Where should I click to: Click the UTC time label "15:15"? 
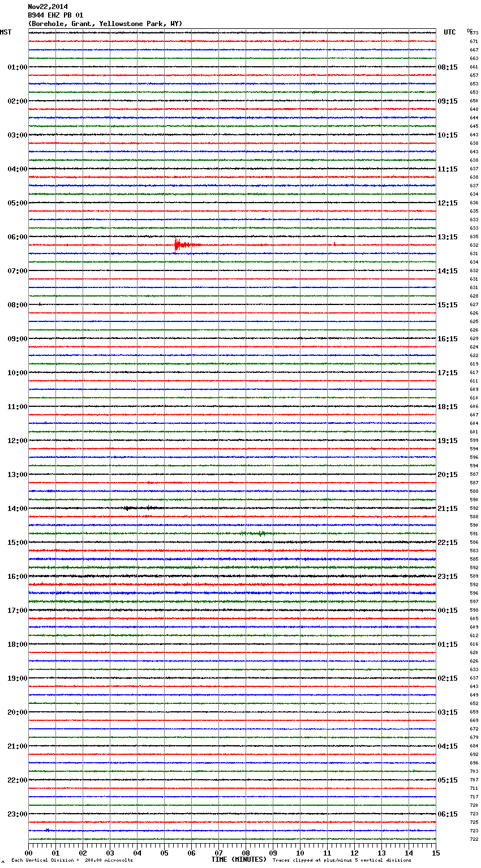click(x=448, y=305)
